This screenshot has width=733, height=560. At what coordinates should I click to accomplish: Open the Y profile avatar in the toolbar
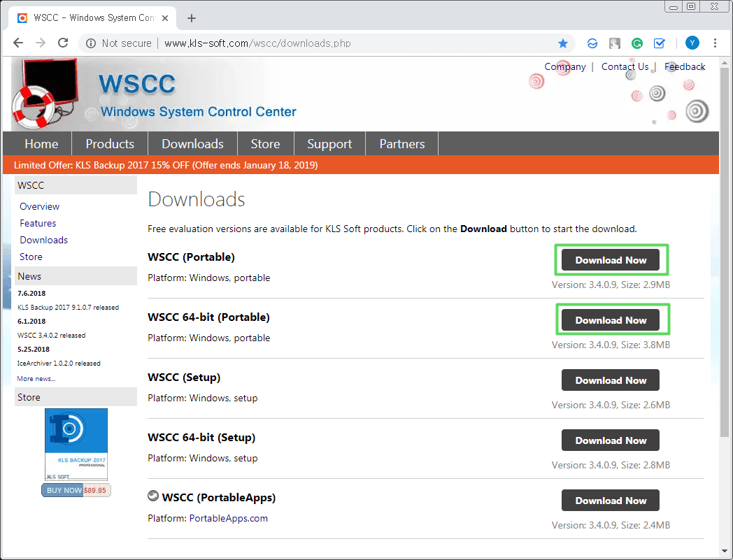[x=692, y=43]
